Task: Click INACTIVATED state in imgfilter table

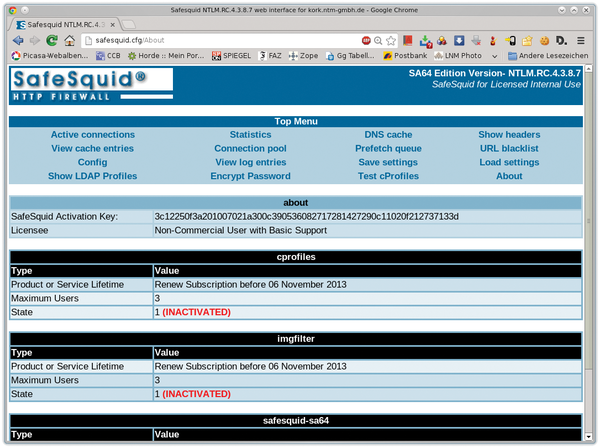Action: point(196,394)
